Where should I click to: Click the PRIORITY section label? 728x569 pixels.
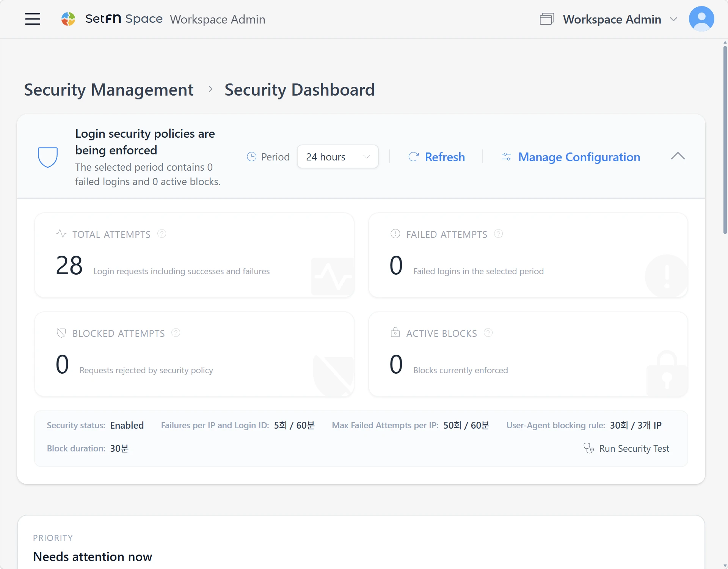point(53,538)
